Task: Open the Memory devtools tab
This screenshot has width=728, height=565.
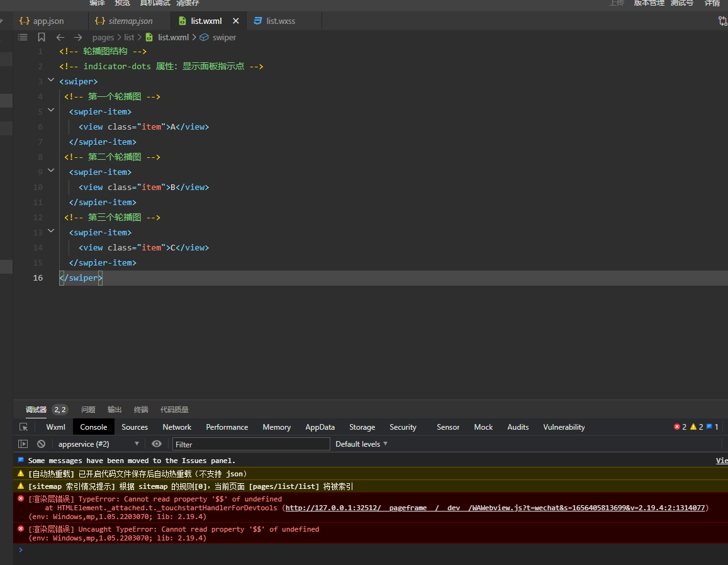Action: tap(277, 427)
